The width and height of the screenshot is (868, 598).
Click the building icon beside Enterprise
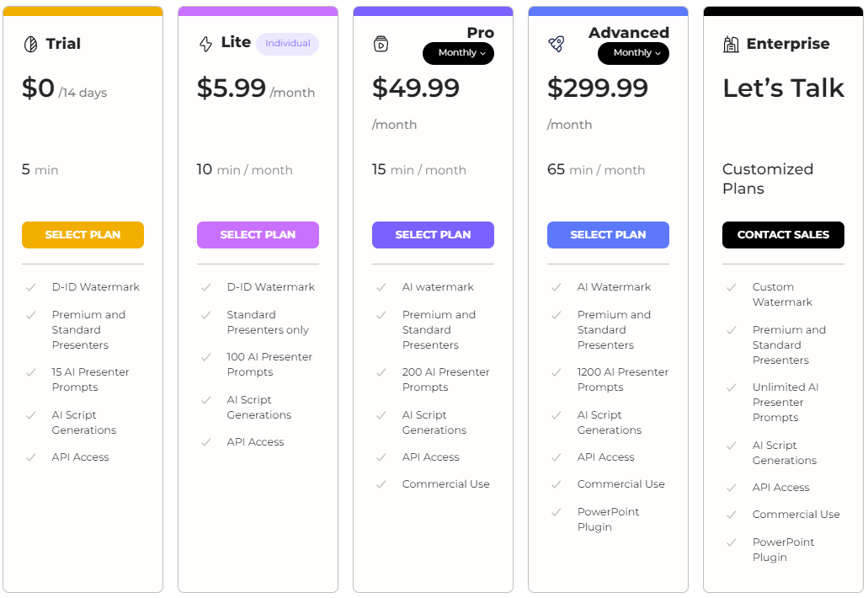click(x=732, y=44)
